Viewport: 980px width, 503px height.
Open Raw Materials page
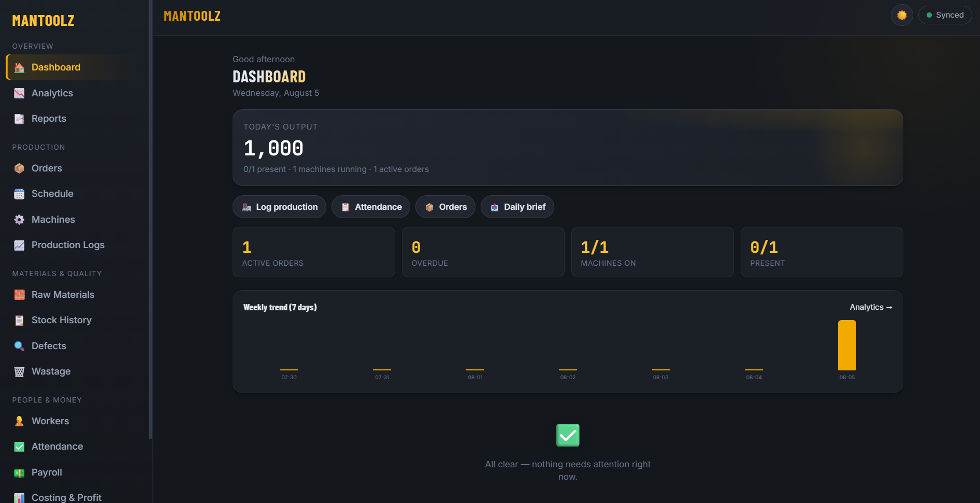(x=73, y=295)
